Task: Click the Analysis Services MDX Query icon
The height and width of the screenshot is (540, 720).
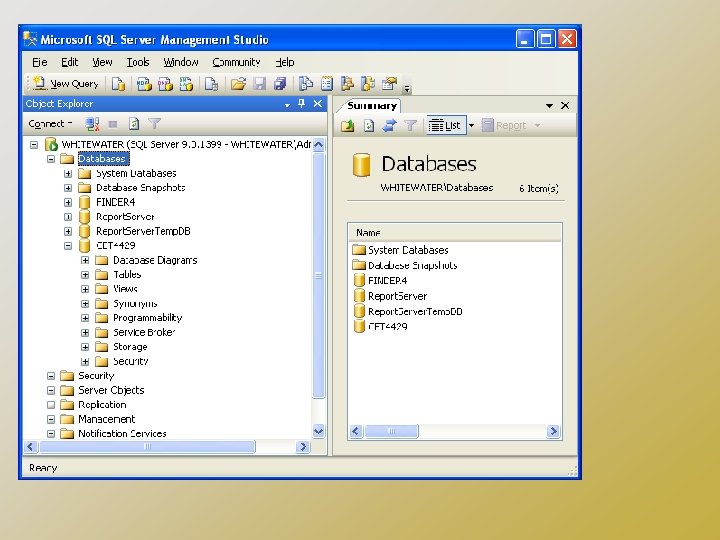Action: [144, 84]
